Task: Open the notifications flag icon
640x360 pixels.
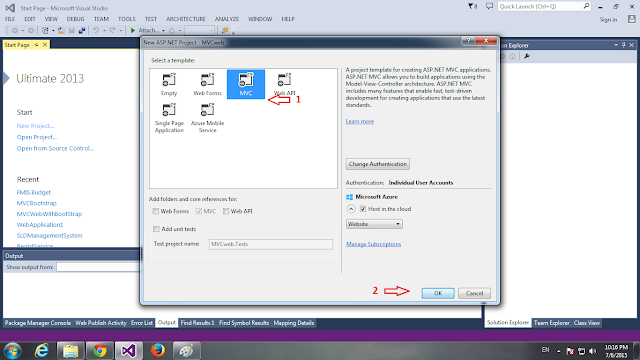Action: click(x=472, y=7)
